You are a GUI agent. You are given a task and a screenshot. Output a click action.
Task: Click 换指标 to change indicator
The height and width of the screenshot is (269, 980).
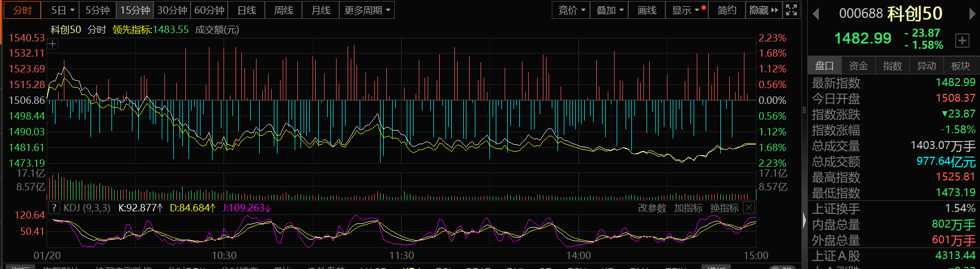click(724, 208)
